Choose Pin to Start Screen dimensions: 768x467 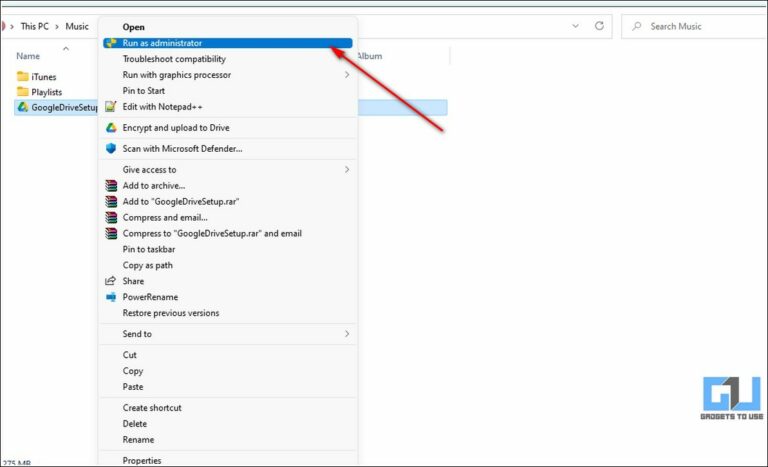228,91
